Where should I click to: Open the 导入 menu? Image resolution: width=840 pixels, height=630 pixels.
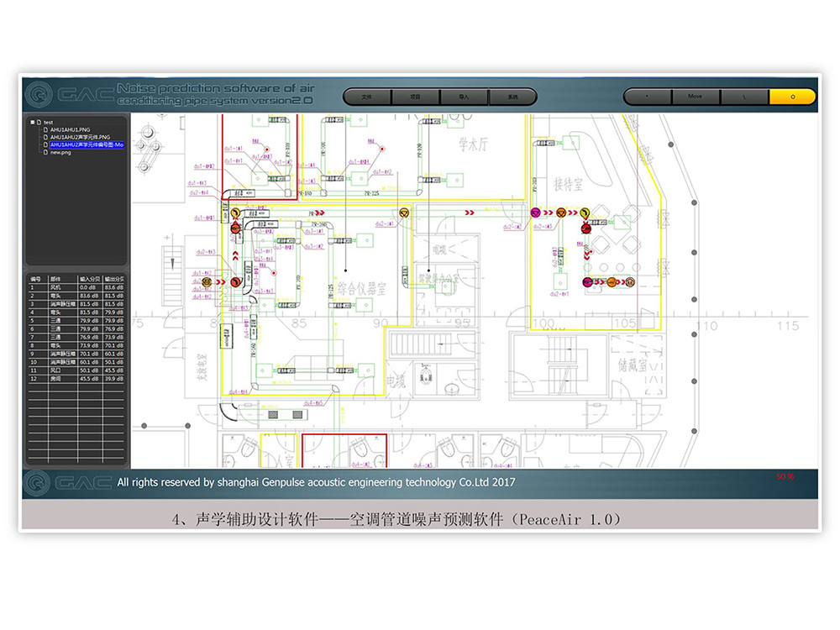tap(464, 97)
